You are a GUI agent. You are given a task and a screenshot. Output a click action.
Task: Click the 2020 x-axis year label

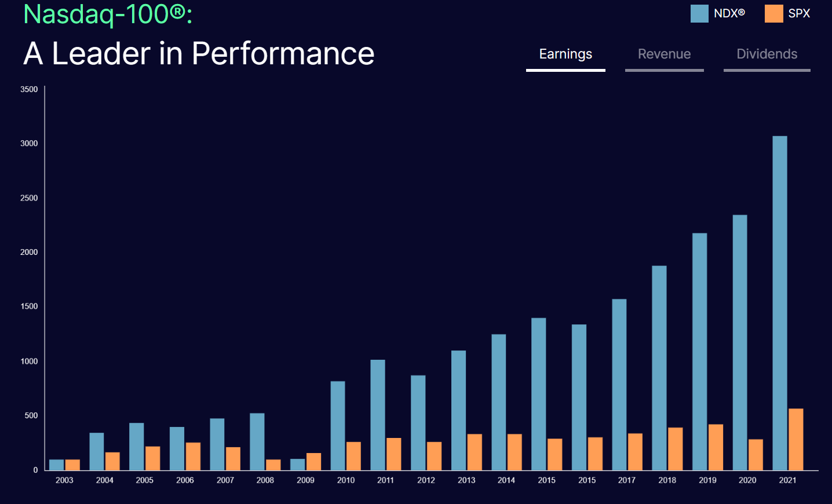[x=747, y=480]
